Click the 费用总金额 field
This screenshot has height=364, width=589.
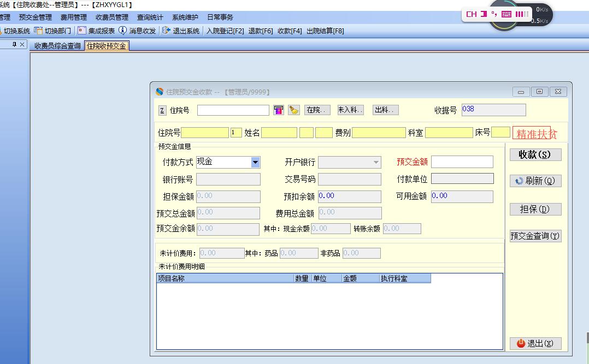click(350, 213)
